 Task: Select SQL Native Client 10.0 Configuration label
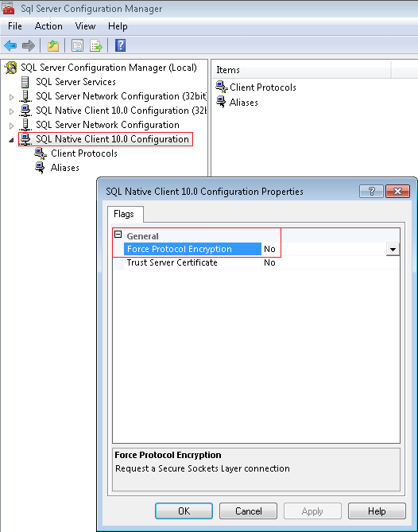[x=112, y=139]
